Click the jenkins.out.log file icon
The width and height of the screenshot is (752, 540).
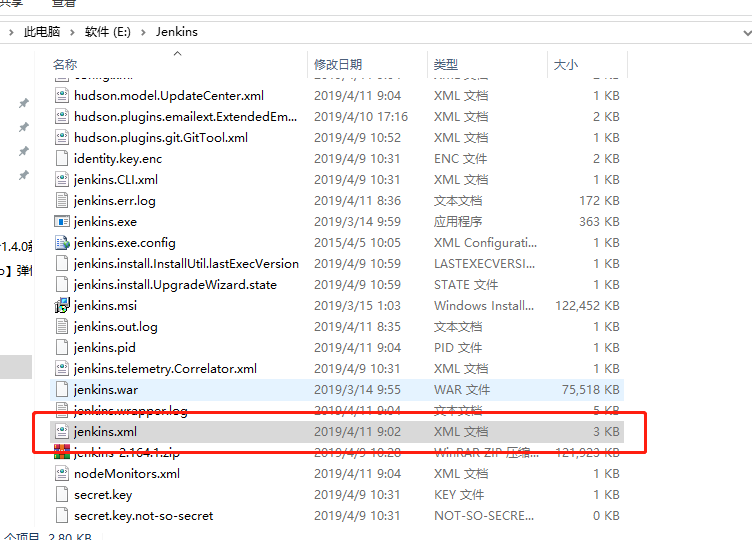click(62, 327)
